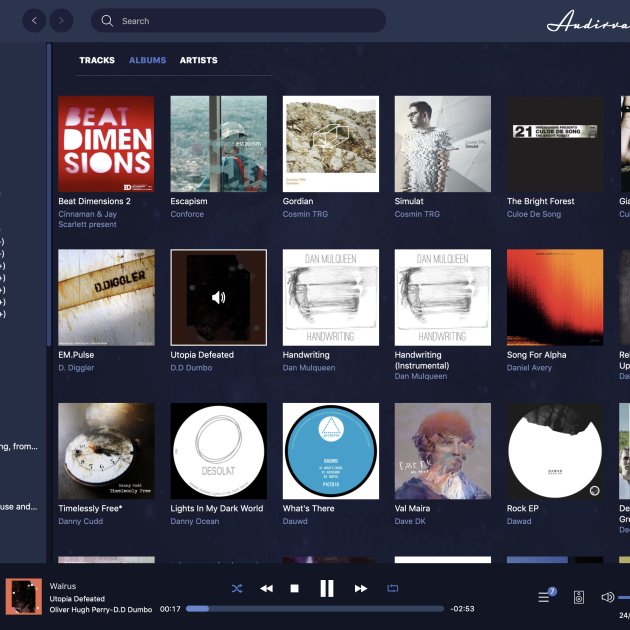Image resolution: width=630 pixels, height=630 pixels.
Task: Navigate back with the left arrow
Action: pyautogui.click(x=35, y=20)
